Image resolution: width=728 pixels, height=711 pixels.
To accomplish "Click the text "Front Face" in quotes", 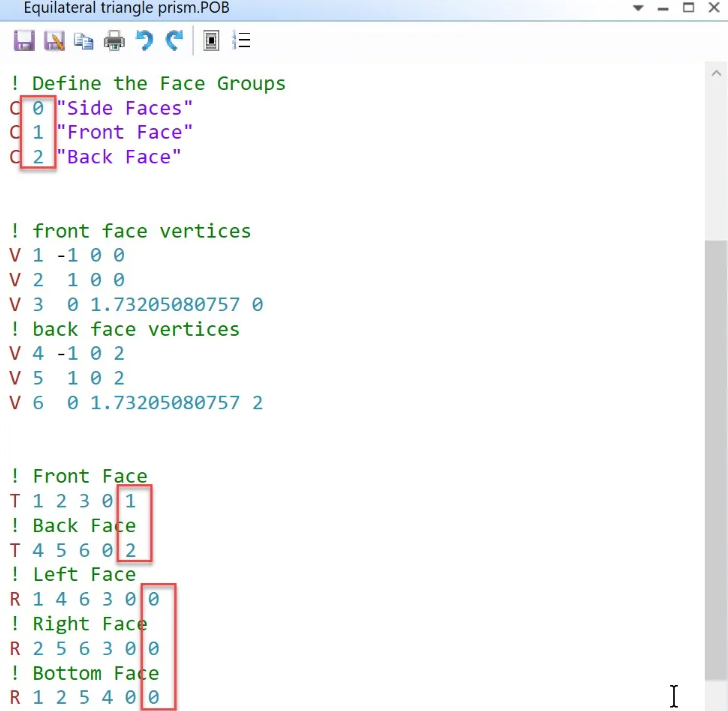I will pos(124,132).
